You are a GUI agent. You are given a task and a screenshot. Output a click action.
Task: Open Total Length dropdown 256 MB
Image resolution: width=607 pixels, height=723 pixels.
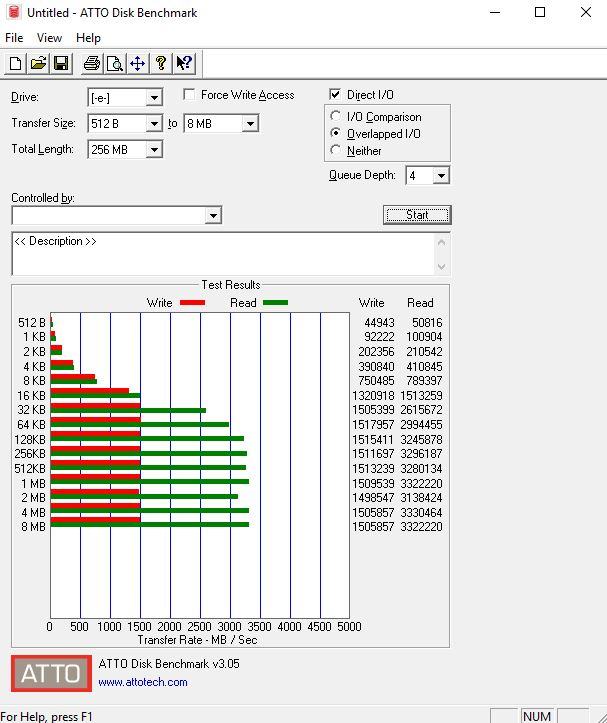(154, 149)
